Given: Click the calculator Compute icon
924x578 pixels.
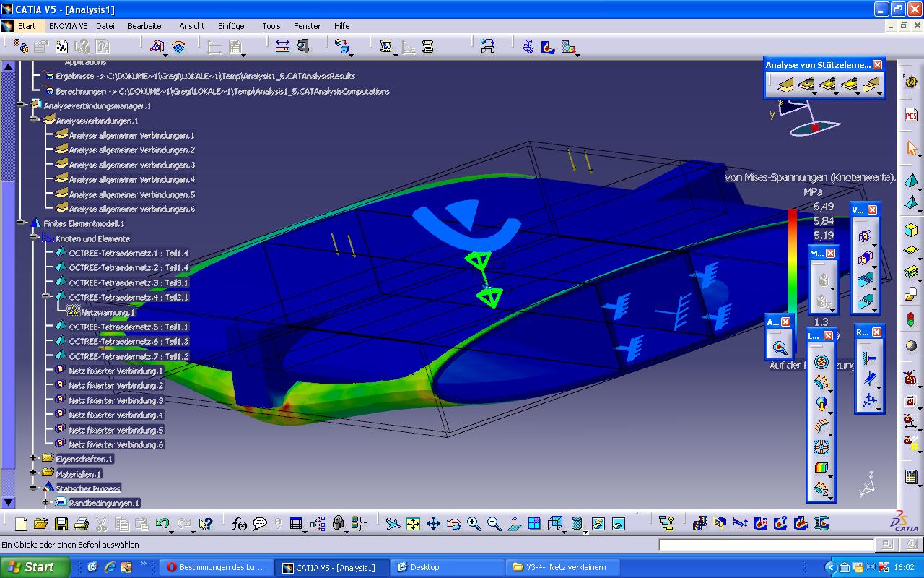Looking at the screenshot, I should [911, 476].
